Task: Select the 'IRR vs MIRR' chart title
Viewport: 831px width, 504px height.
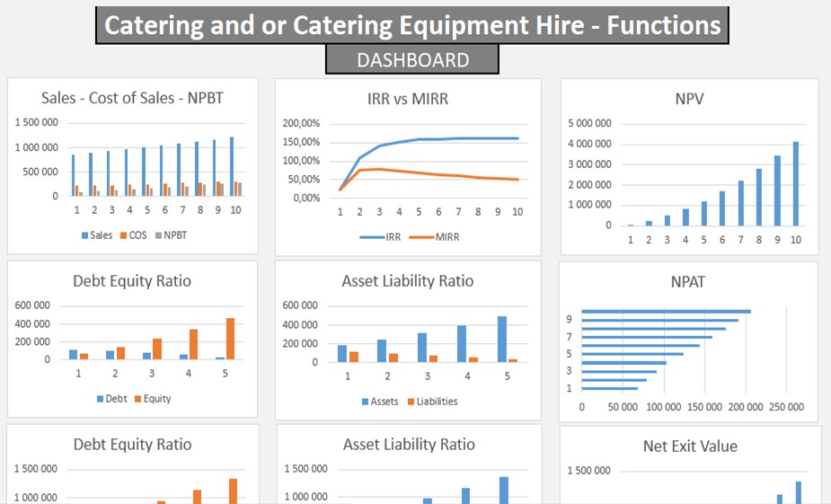Action: point(408,99)
